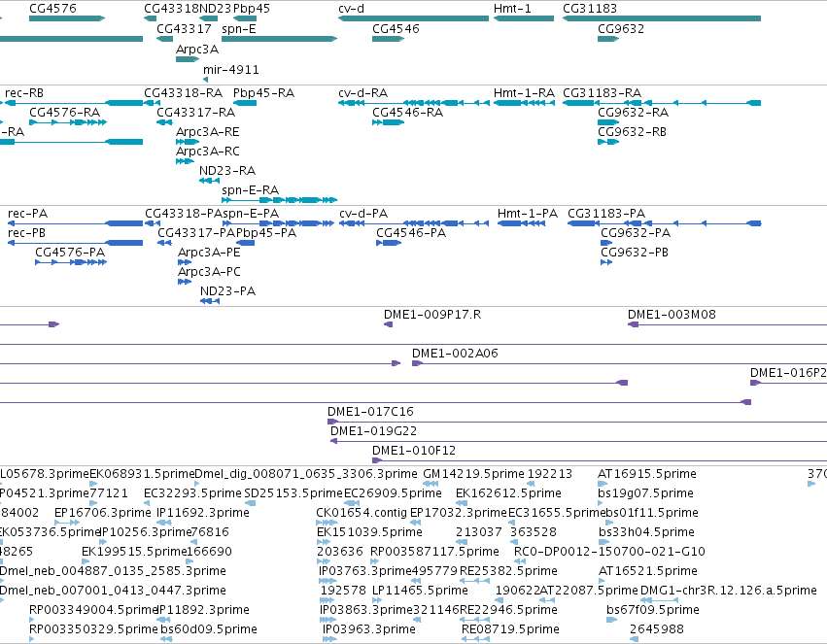Click the EC32293.5prime EST glyph
This screenshot has width=827, height=644.
pyautogui.click(x=147, y=503)
